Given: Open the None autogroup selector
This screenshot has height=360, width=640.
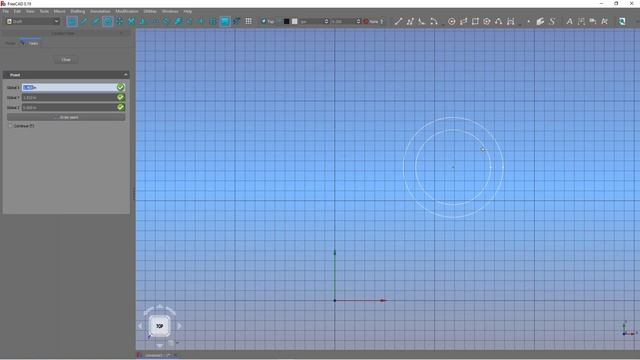Looking at the screenshot, I should 373,21.
